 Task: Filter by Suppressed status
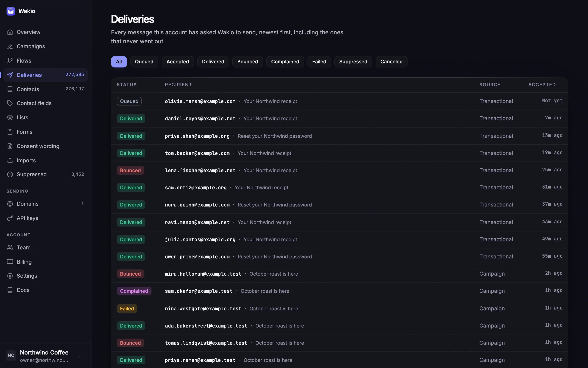[353, 62]
